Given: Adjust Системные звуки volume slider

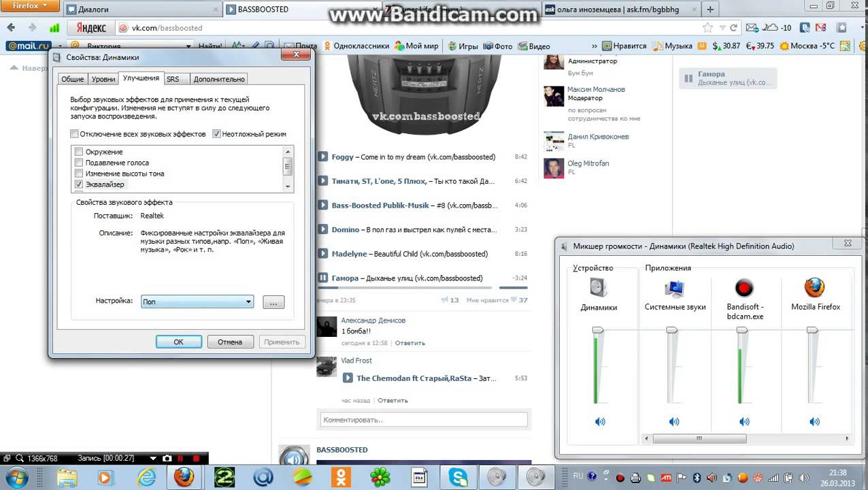Looking at the screenshot, I should 671,330.
